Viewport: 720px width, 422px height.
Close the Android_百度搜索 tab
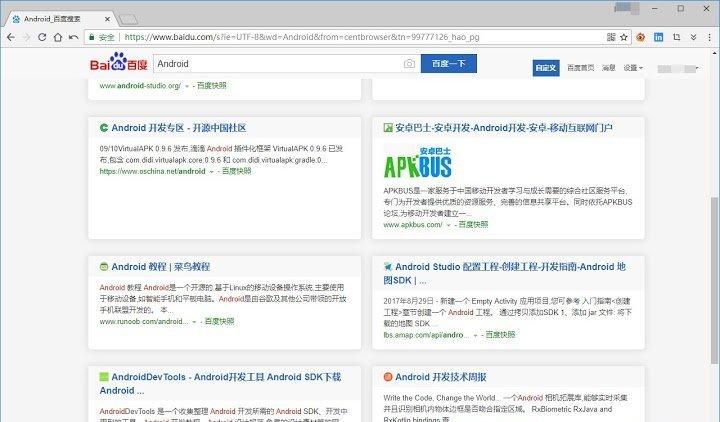pos(107,19)
